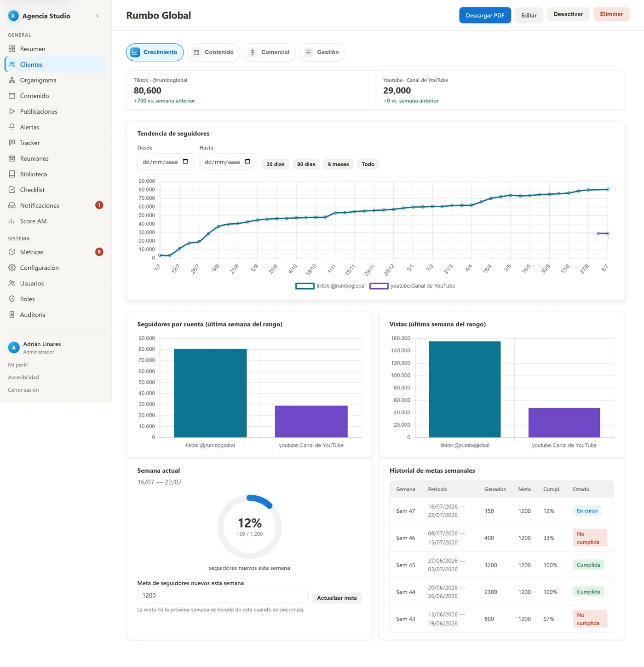Select the 90 días range filter
The image size is (644, 667).
306,164
